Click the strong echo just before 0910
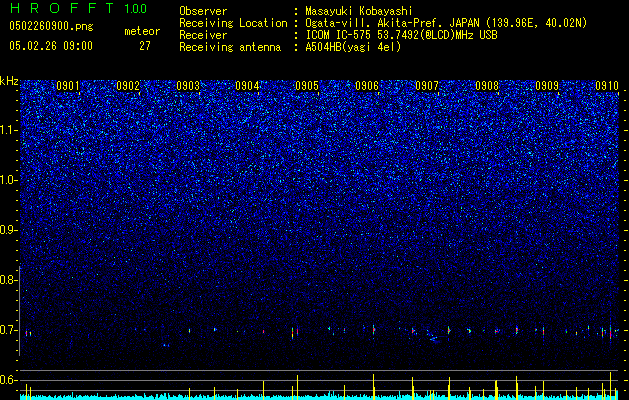The width and height of the screenshot is (629, 400). pos(611,332)
